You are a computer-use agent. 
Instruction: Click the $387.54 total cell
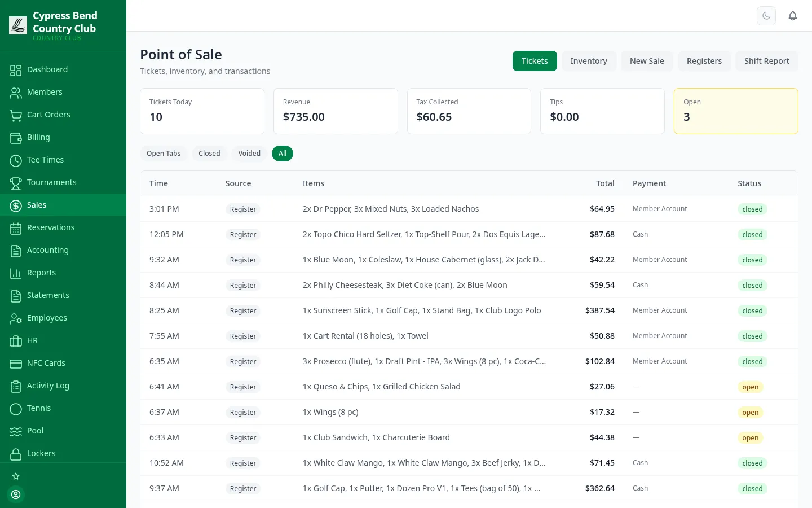coord(600,310)
